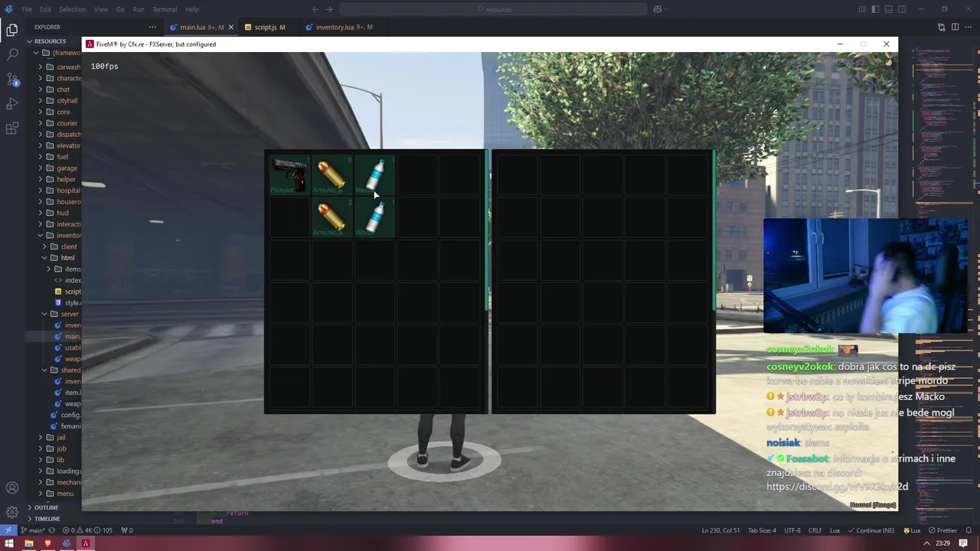Open the Terminal menu
The image size is (980, 551).
165,9
